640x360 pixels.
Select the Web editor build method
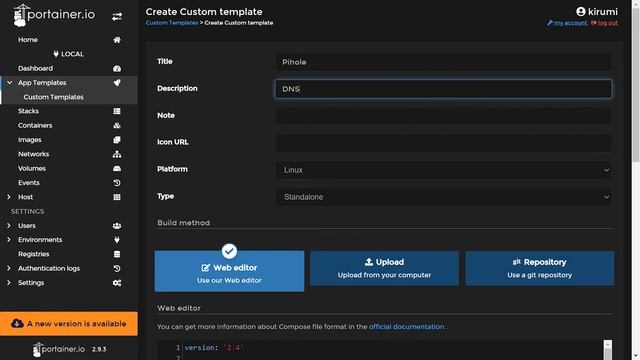(229, 271)
